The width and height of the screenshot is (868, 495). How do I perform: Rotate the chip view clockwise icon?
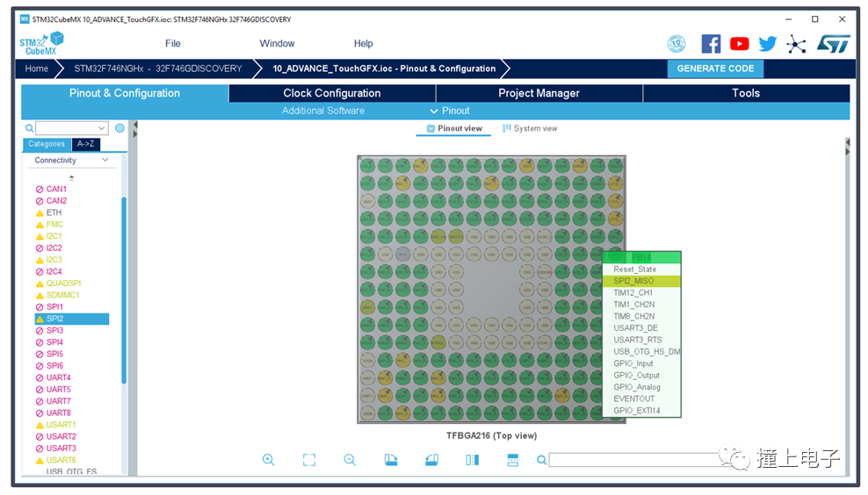pos(391,460)
